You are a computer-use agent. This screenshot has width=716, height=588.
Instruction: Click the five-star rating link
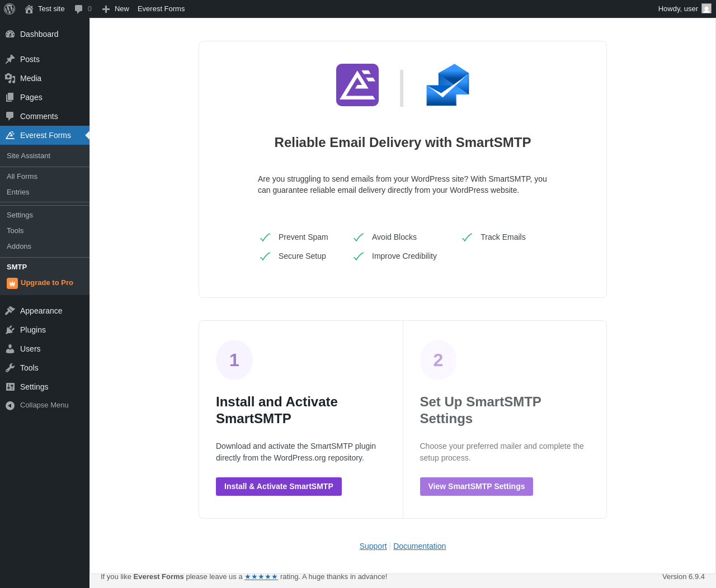261,577
